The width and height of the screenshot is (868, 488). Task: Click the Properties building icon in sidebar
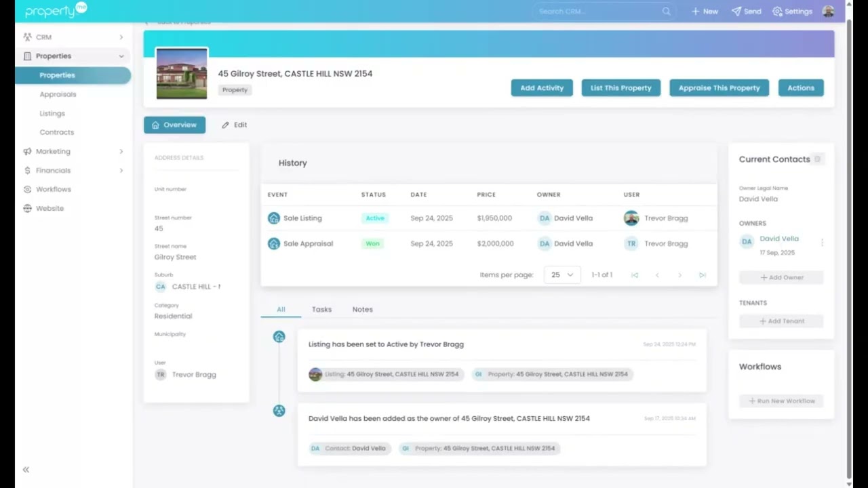pos(27,56)
